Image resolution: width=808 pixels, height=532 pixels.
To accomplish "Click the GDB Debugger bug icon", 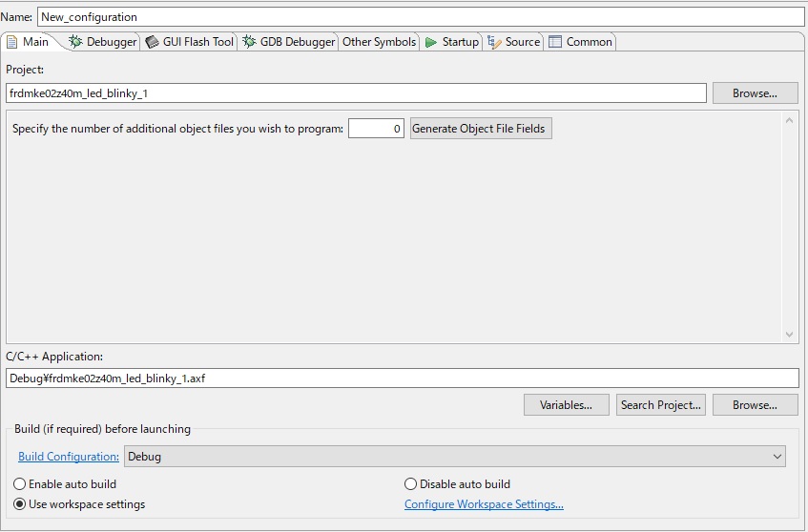I will (x=249, y=42).
